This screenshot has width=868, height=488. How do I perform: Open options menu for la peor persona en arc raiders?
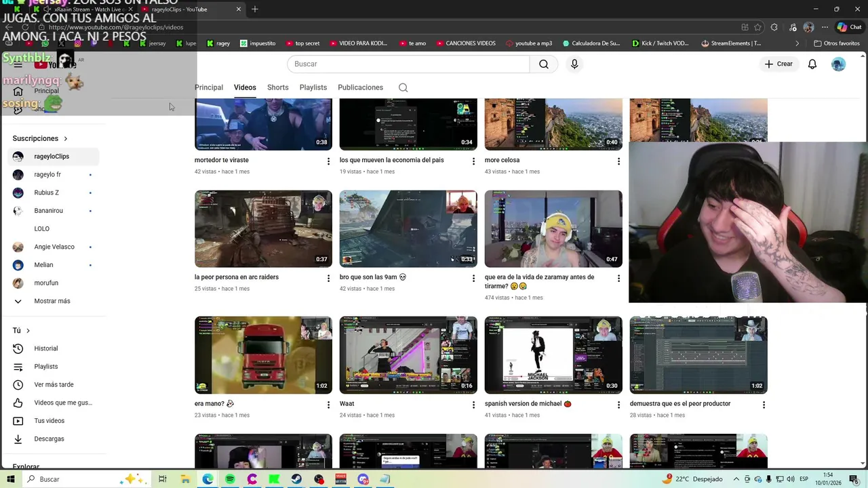coord(328,279)
